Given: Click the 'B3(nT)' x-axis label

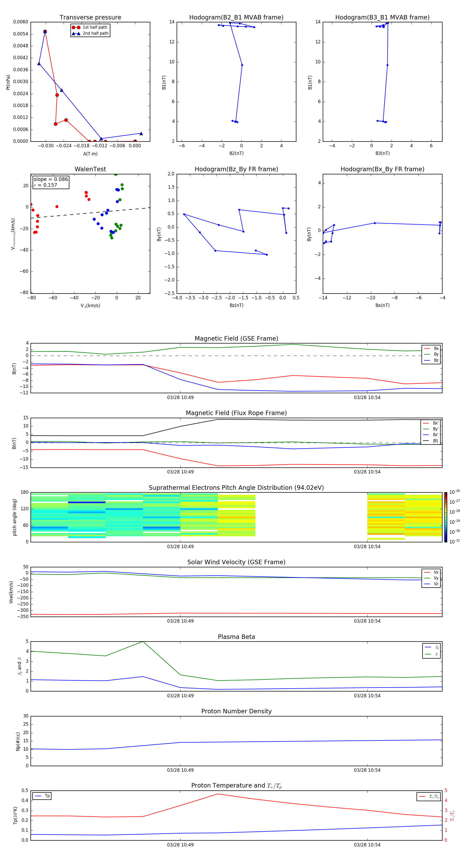Looking at the screenshot, I should point(382,153).
